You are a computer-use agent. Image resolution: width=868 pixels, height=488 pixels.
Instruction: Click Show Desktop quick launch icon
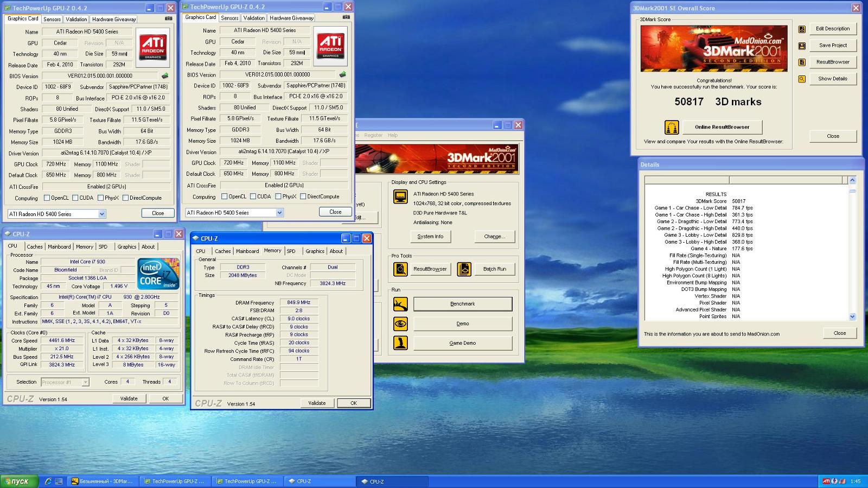pos(59,481)
